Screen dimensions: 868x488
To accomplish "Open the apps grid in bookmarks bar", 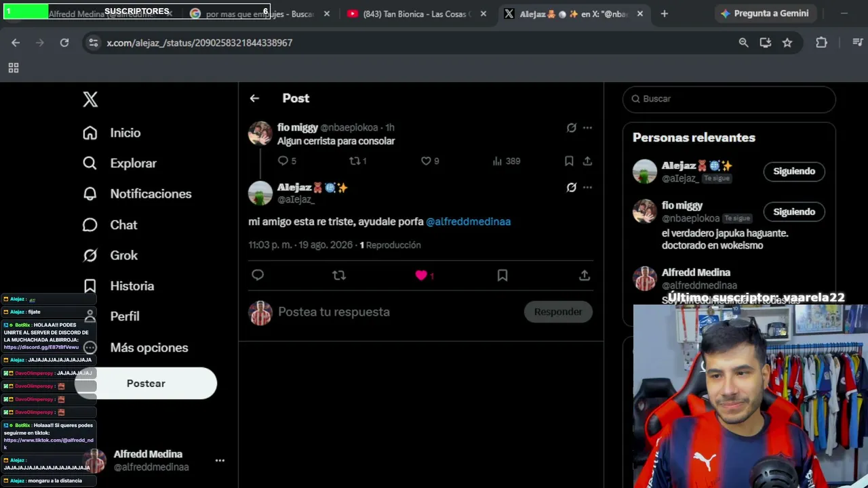I will (x=14, y=68).
